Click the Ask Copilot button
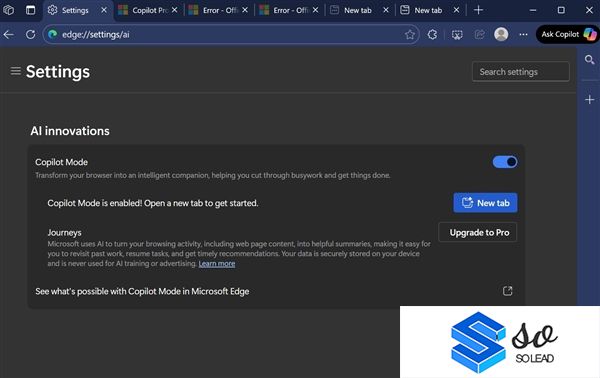This screenshot has width=600, height=378. [x=568, y=34]
